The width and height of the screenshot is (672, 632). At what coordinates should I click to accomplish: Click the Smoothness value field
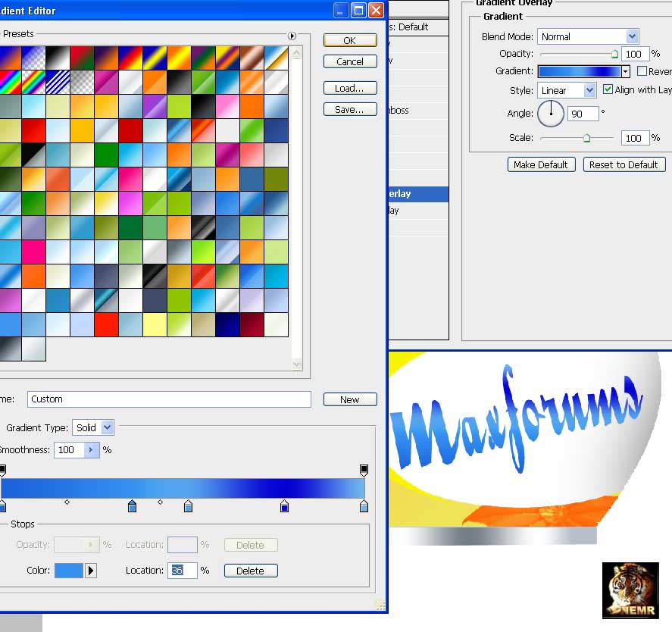[x=70, y=450]
